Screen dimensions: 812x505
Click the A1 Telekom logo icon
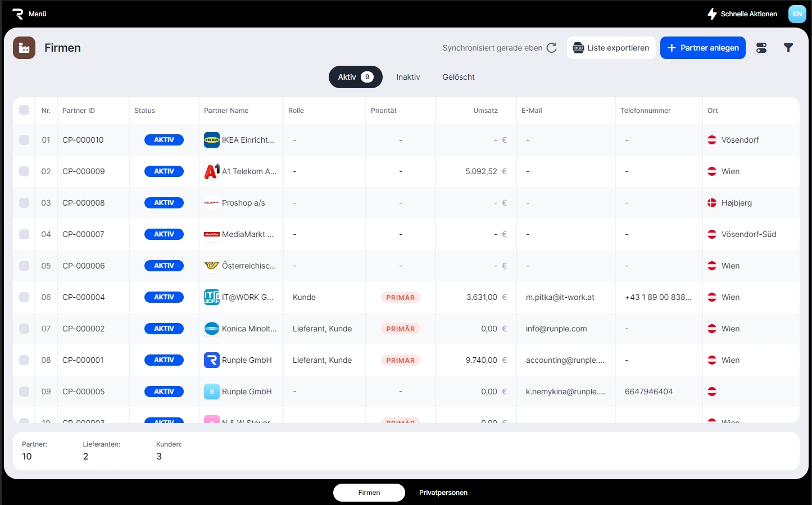point(212,171)
